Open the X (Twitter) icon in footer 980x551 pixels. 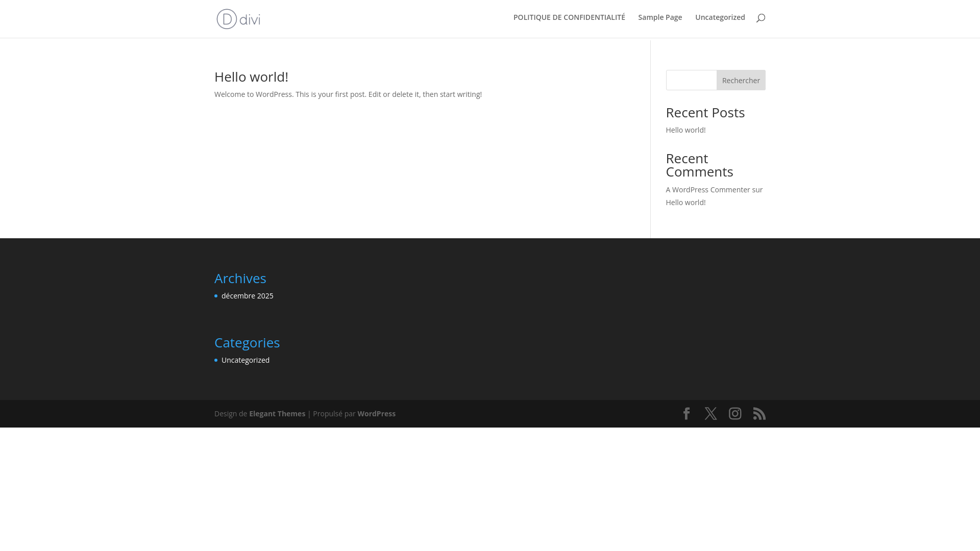[710, 413]
